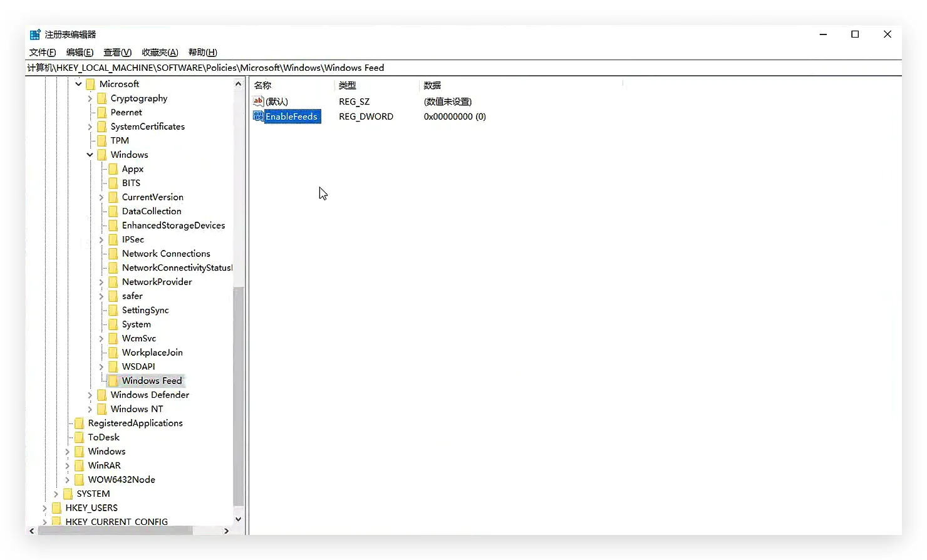Click the Peernet folder icon
Viewport: 927px width, 560px height.
pyautogui.click(x=101, y=112)
